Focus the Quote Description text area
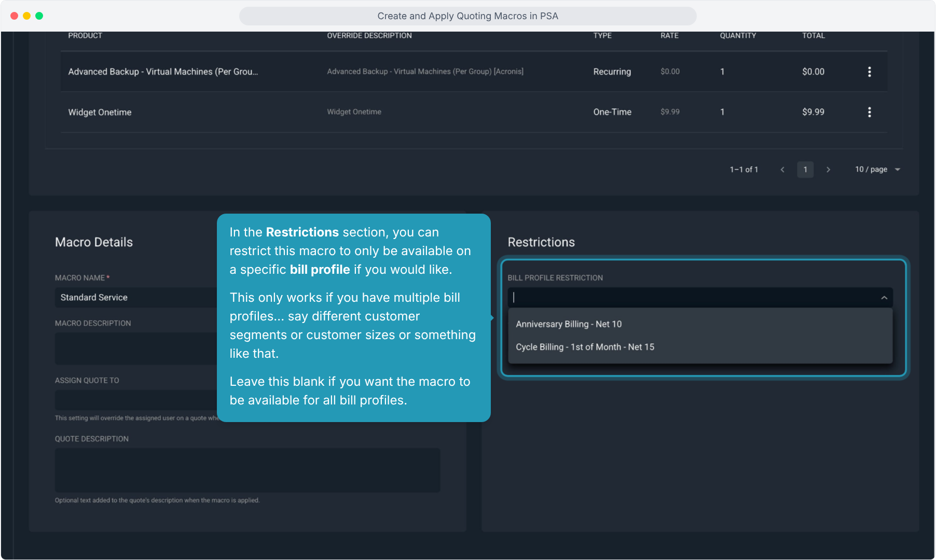Screen dimensions: 936x560 pos(247,470)
